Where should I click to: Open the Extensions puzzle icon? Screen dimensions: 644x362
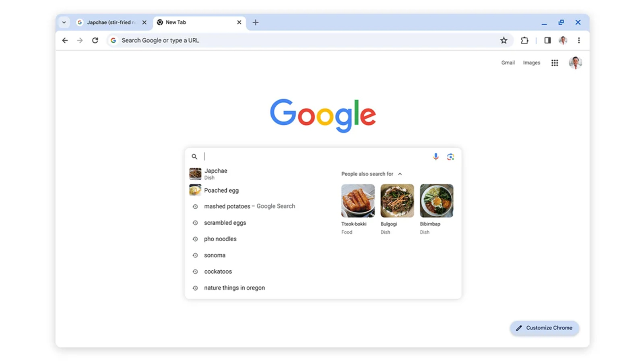coord(524,40)
